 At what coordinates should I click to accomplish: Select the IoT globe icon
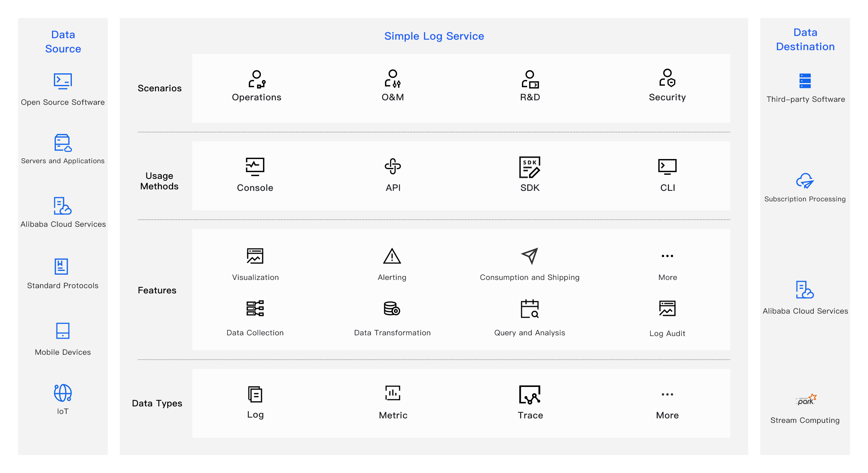pyautogui.click(x=63, y=393)
